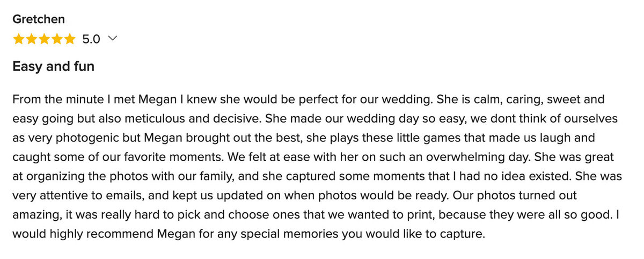Click the 5.0 rating score
The width and height of the screenshot is (644, 259).
tap(91, 39)
